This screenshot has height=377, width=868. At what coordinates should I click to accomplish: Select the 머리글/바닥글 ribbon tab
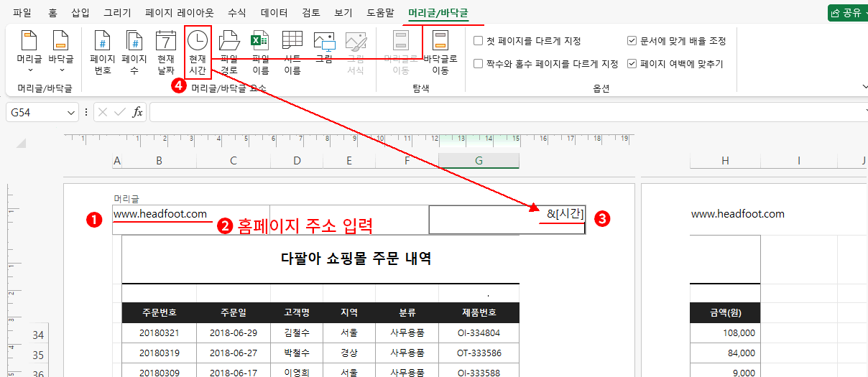click(x=438, y=13)
